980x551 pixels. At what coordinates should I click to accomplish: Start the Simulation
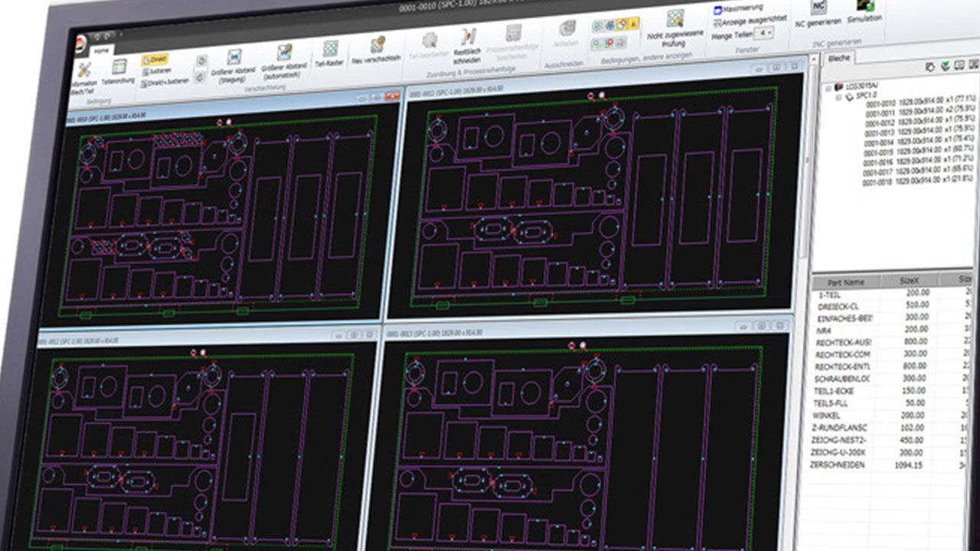pos(864,11)
